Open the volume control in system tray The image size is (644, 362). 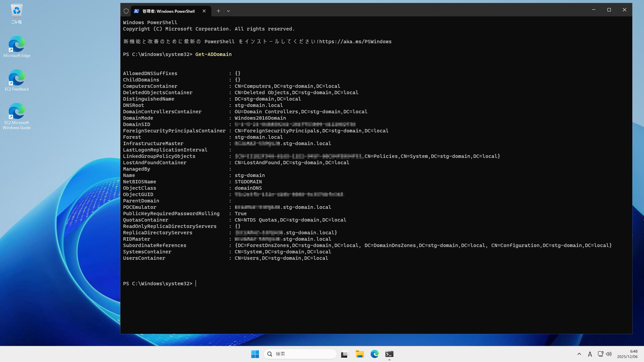(x=609, y=354)
